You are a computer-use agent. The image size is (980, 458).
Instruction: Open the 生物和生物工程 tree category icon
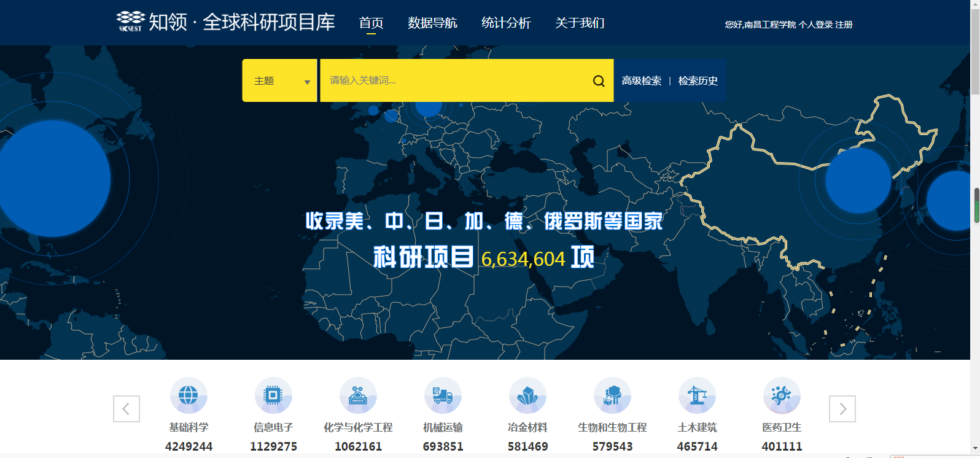coord(612,395)
